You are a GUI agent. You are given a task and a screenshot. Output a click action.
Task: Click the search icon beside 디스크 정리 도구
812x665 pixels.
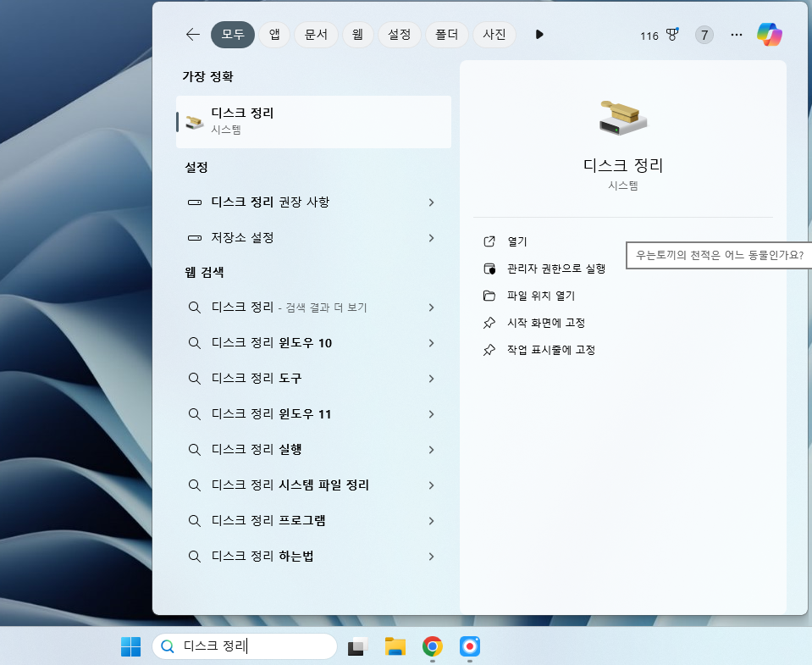point(194,379)
